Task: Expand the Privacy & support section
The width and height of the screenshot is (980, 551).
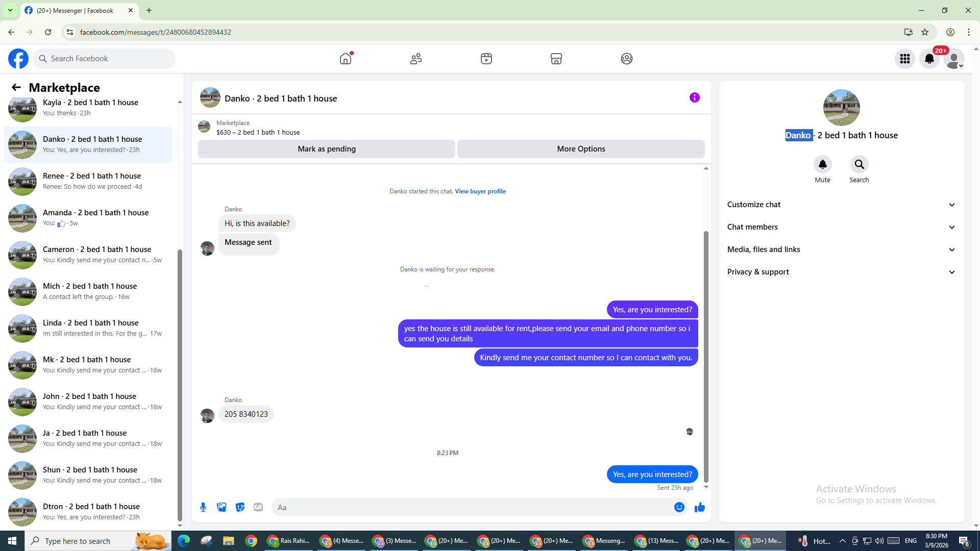Action: pyautogui.click(x=841, y=272)
